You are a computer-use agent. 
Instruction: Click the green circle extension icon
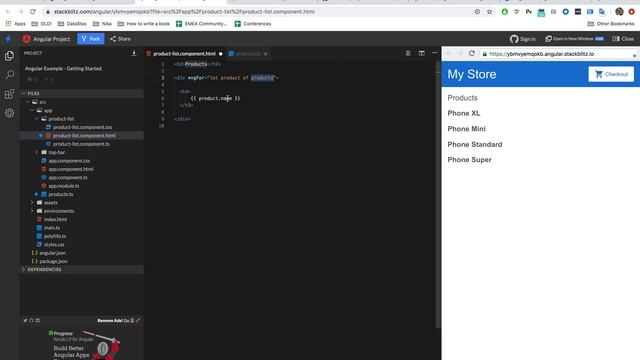pos(504,12)
